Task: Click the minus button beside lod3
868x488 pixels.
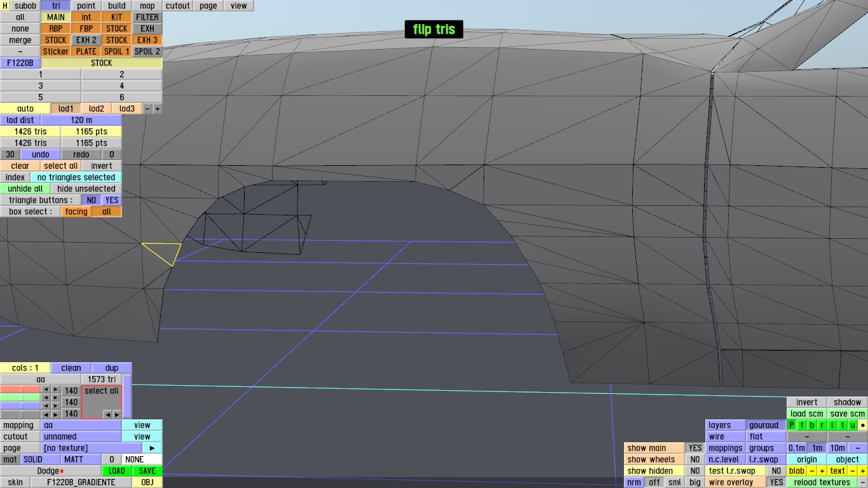Action: click(147, 109)
